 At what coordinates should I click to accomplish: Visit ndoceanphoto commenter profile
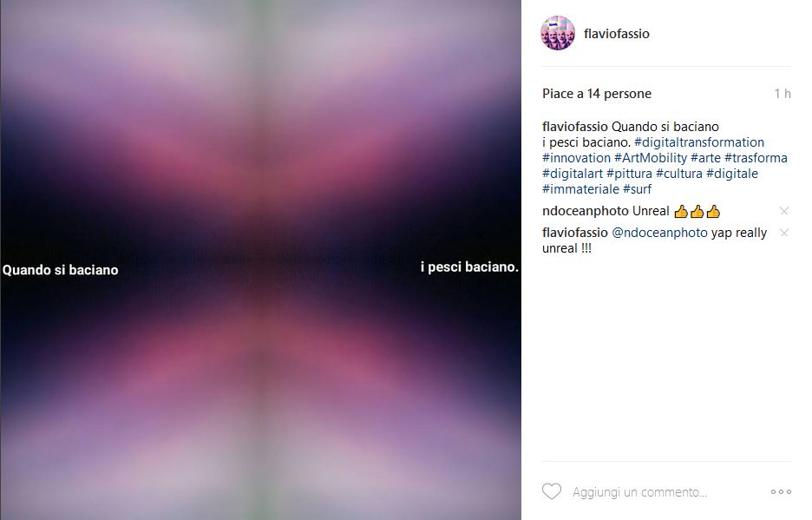click(x=586, y=211)
